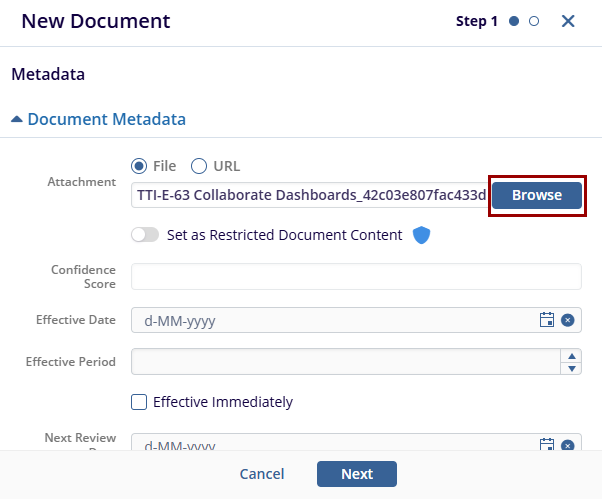Focus the Confidence Score input field

[x=356, y=277]
